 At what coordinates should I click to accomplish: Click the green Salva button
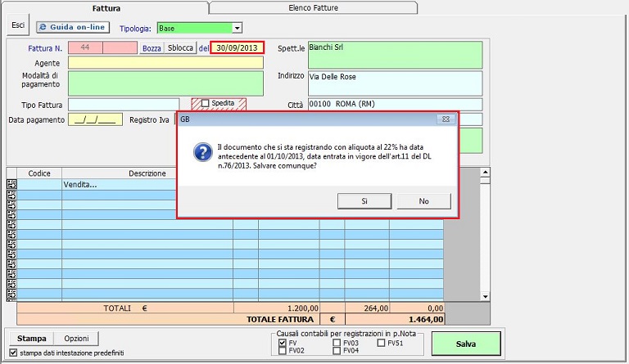point(466,344)
